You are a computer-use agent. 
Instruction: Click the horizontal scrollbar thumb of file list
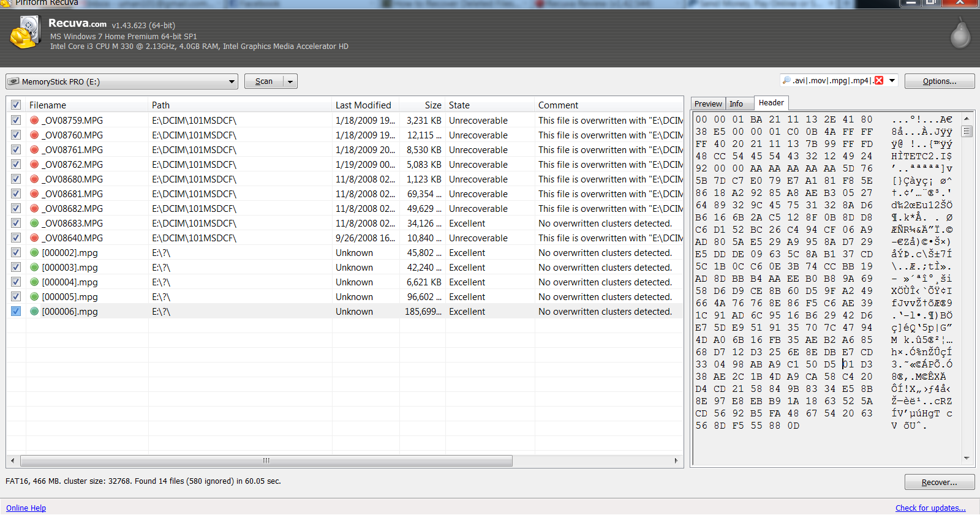(x=266, y=460)
